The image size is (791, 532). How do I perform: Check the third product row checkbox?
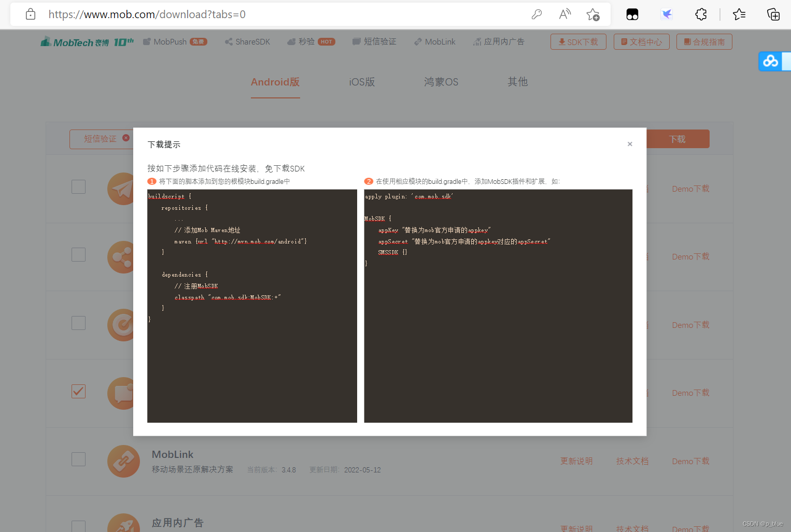click(78, 323)
